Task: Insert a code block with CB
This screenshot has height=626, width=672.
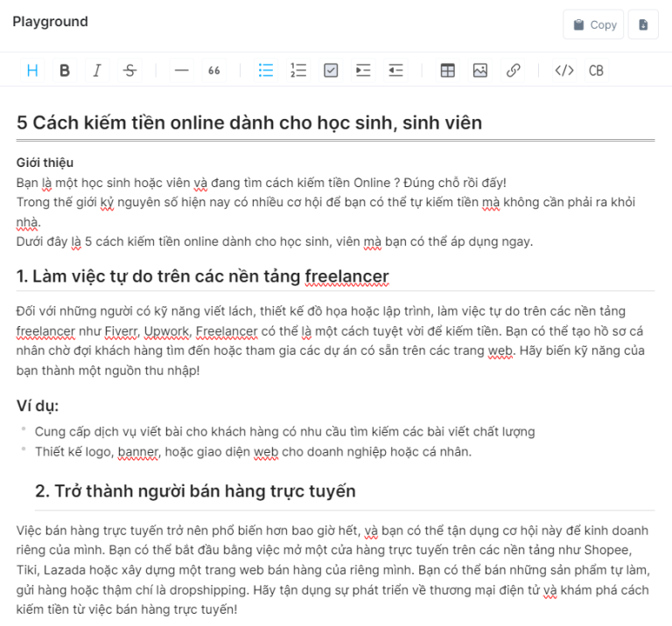Action: (596, 70)
